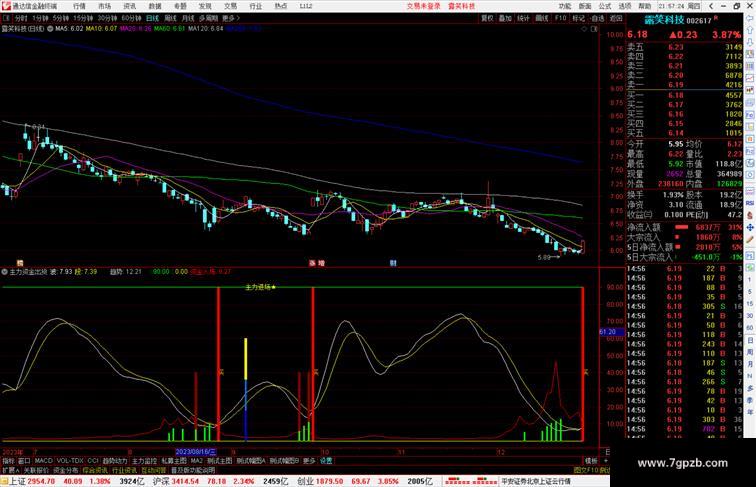This screenshot has width=756, height=487.
Task: Select 60 minute in right sidebar
Action: click(x=750, y=328)
